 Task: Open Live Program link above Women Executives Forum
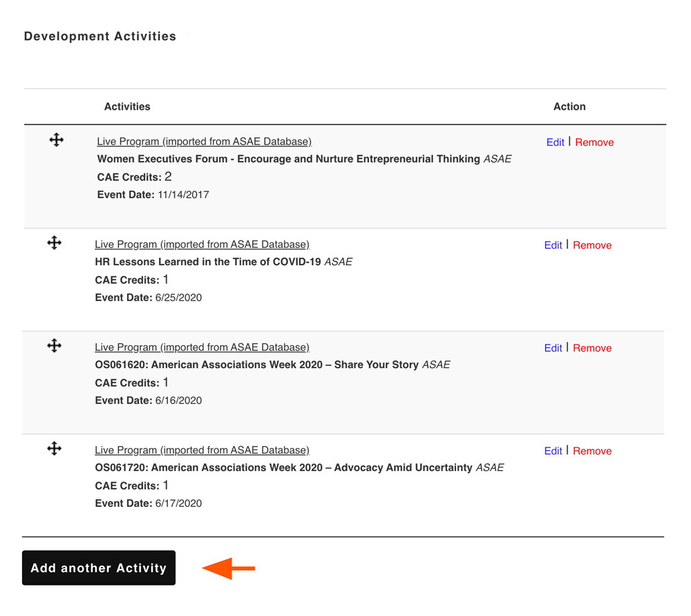[x=204, y=142]
